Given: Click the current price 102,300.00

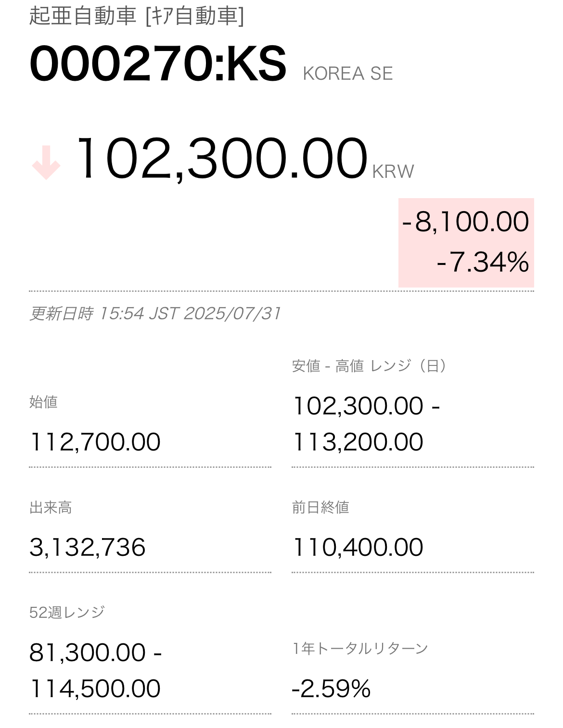Looking at the screenshot, I should [220, 158].
